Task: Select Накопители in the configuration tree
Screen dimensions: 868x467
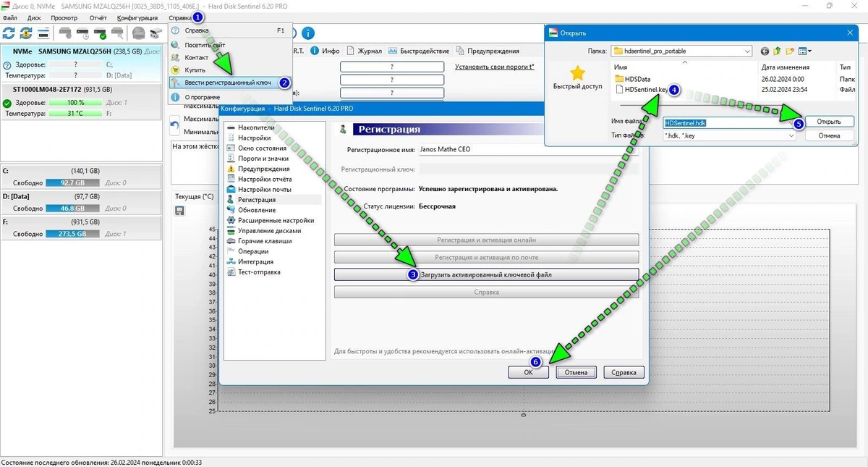Action: (256, 127)
